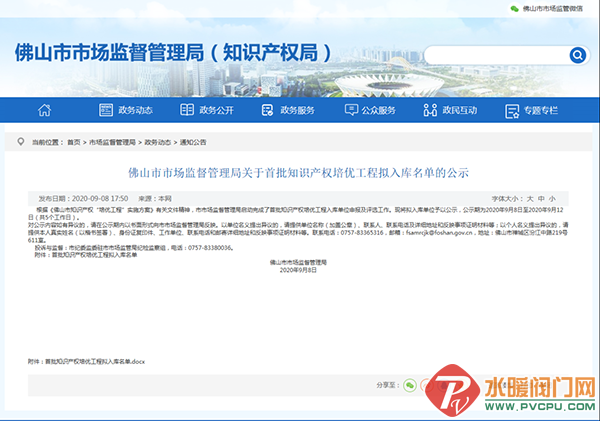Set font size to 大
The height and width of the screenshot is (421, 600).
[530, 199]
